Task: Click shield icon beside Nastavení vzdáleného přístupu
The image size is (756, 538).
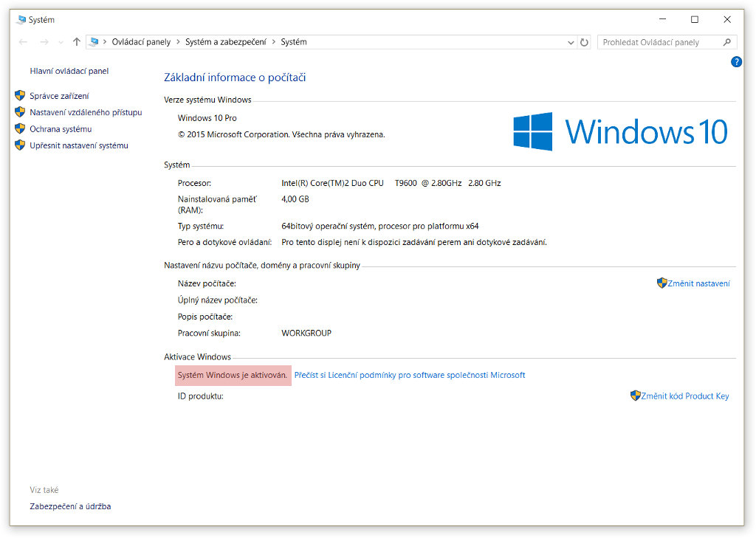Action: click(20, 112)
